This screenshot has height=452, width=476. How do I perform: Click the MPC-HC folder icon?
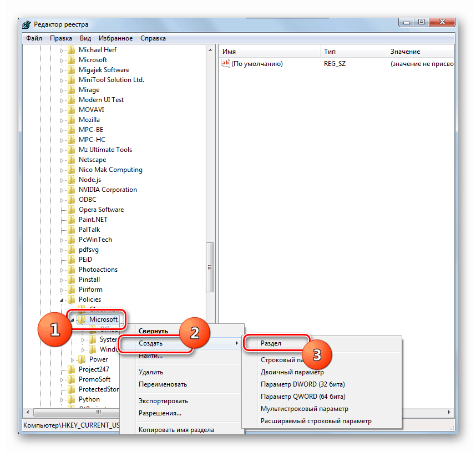[71, 140]
